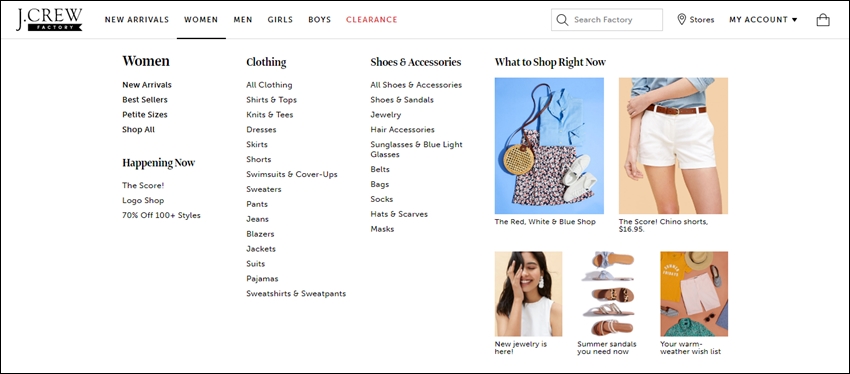This screenshot has height=374, width=850.
Task: Select Clearance in the top navigation
Action: tap(372, 20)
